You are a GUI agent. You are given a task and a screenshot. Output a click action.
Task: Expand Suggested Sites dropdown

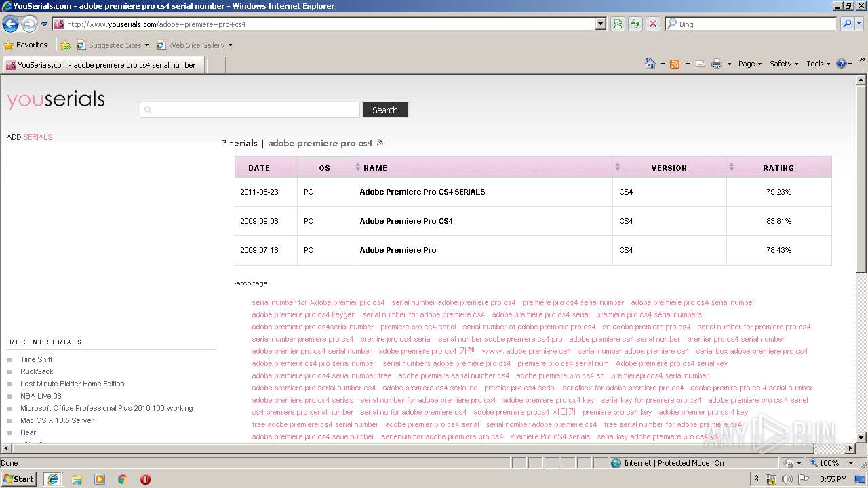[x=146, y=45]
